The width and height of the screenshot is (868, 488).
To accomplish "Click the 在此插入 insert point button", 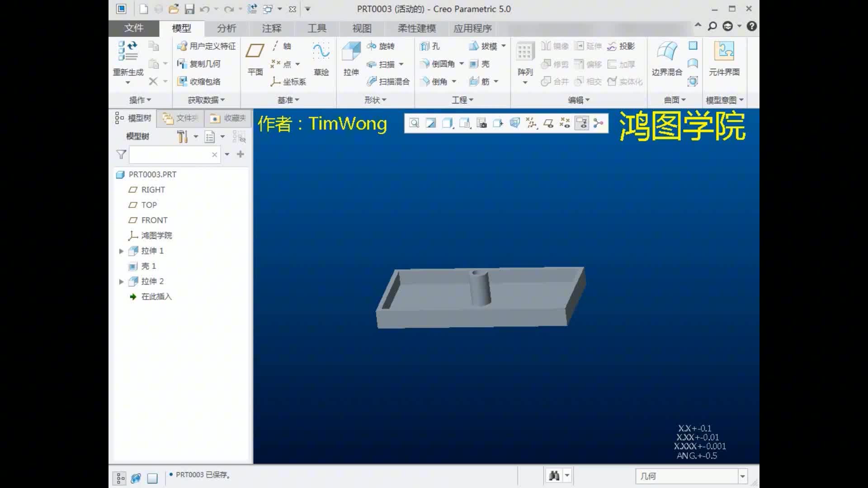I will pos(156,296).
